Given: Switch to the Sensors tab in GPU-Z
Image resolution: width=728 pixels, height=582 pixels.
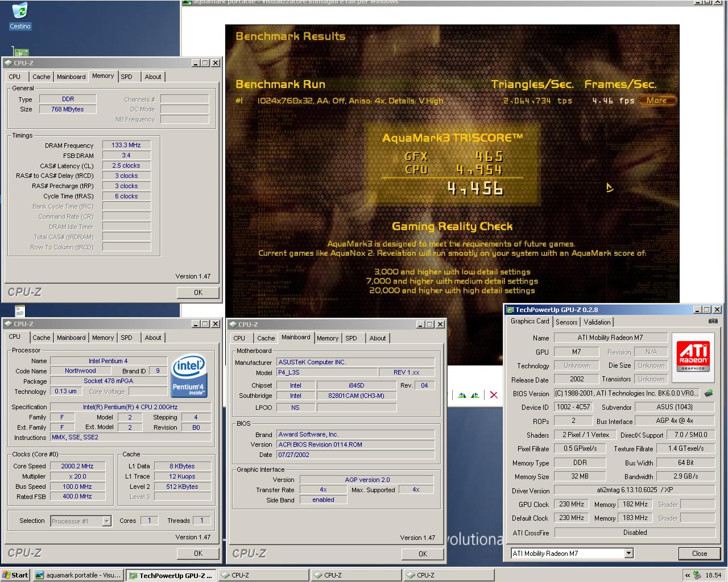Looking at the screenshot, I should [566, 322].
